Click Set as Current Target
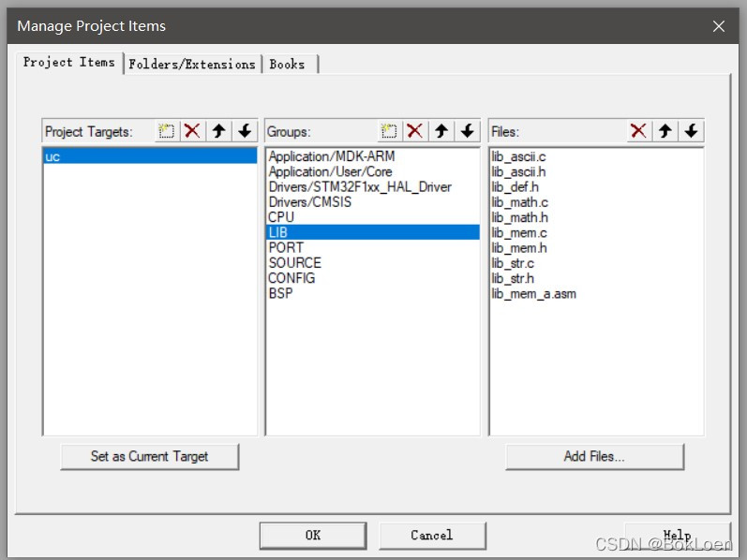Viewport: 747px width, 560px height. 150,456
